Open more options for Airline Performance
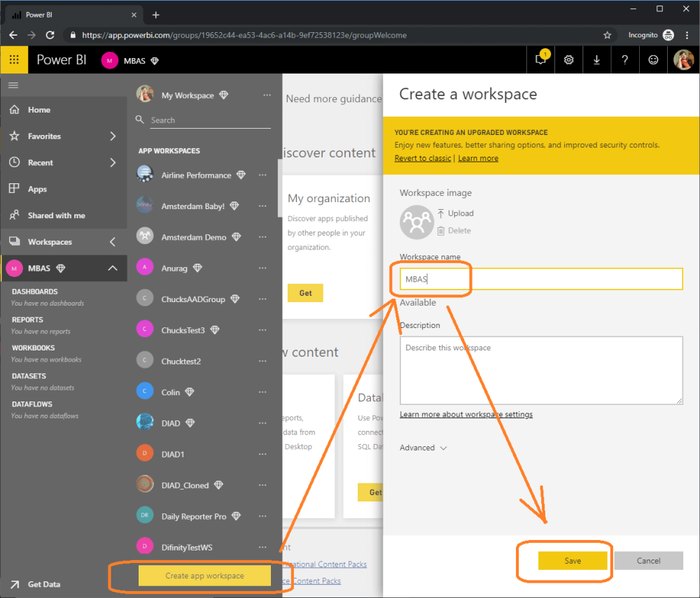This screenshot has height=598, width=700. point(263,175)
